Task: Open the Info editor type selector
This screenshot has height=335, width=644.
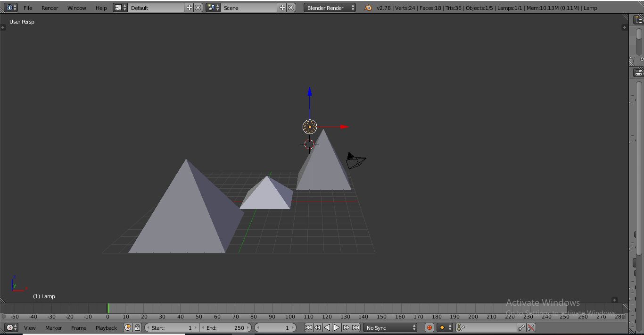Action: [x=11, y=8]
